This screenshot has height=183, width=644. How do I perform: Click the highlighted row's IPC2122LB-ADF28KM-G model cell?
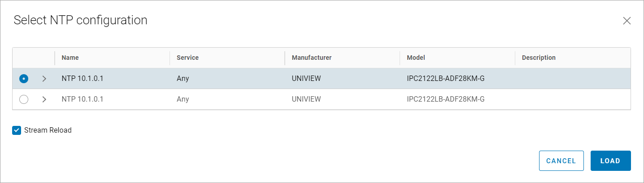445,79
